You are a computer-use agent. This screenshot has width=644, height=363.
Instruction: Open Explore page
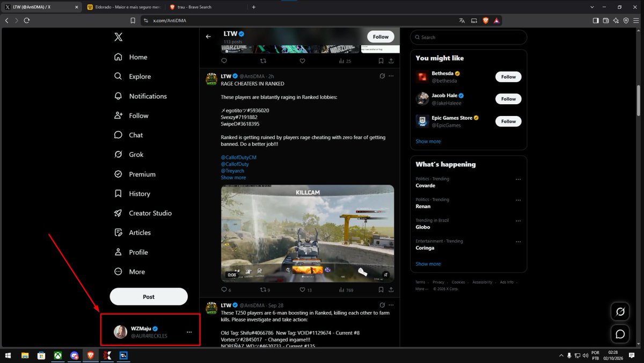132,76
